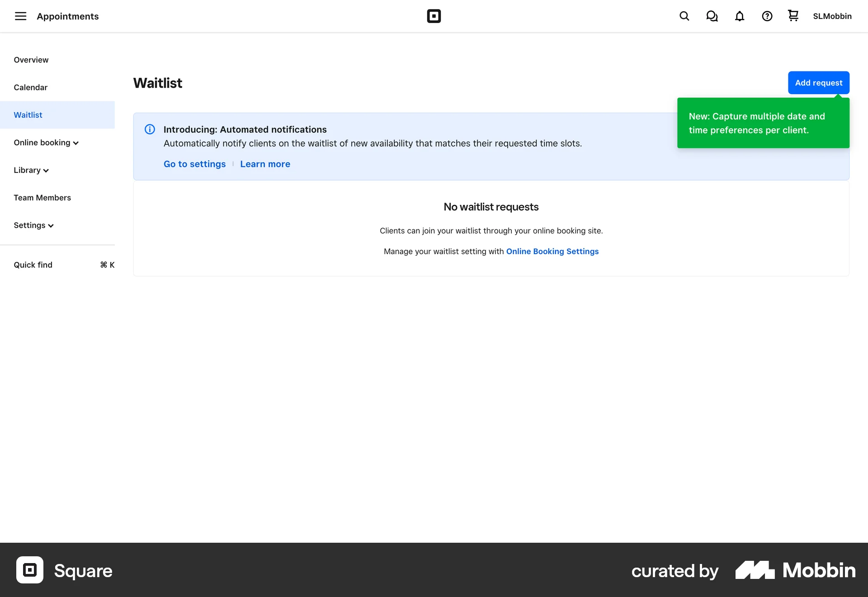
Task: Open Online Booking Settings link
Action: tap(552, 251)
